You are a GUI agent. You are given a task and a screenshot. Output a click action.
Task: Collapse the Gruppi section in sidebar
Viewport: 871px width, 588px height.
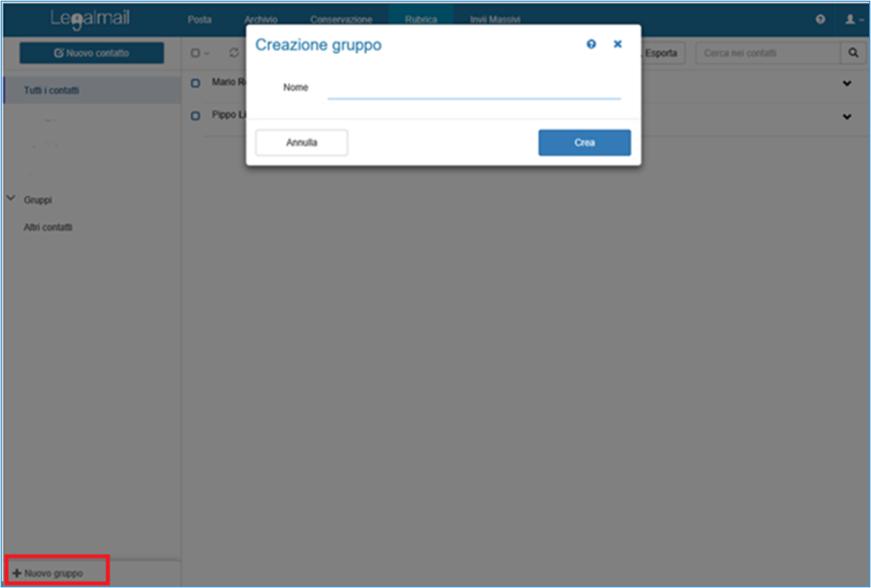click(12, 199)
